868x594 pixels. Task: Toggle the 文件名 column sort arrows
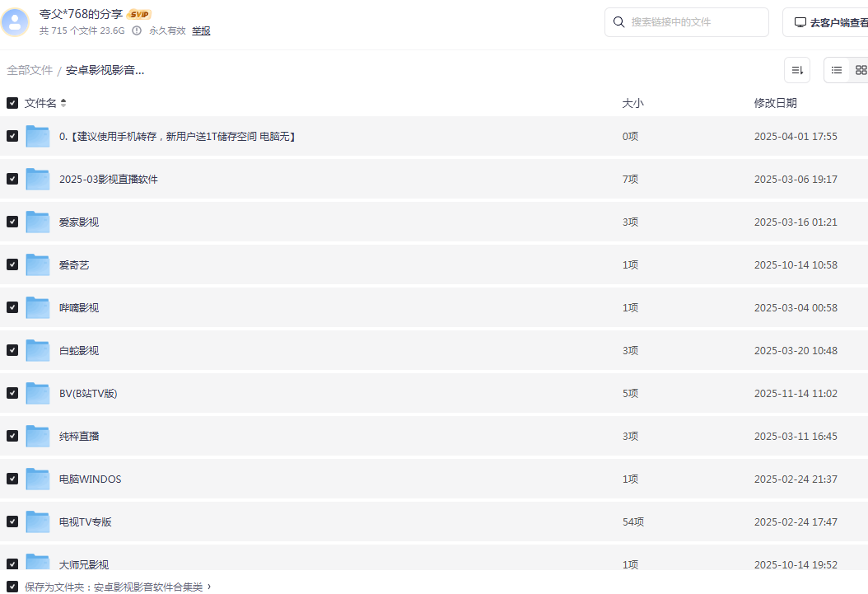click(63, 102)
